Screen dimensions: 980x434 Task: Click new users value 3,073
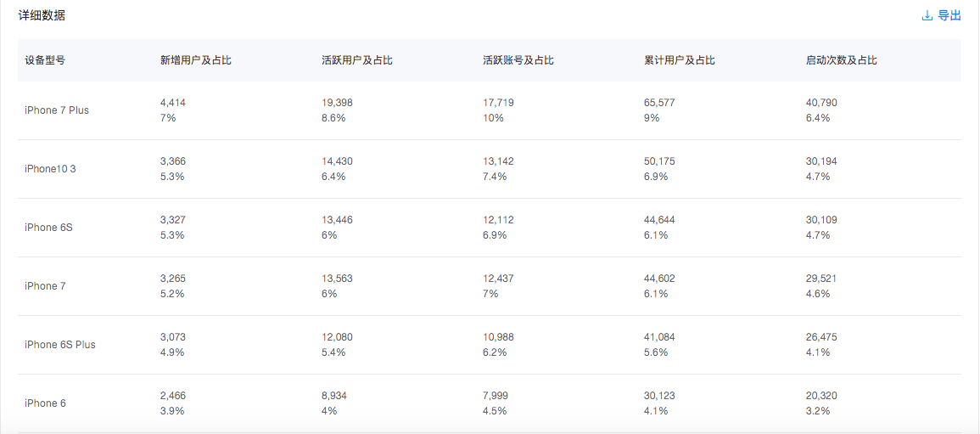click(x=173, y=337)
